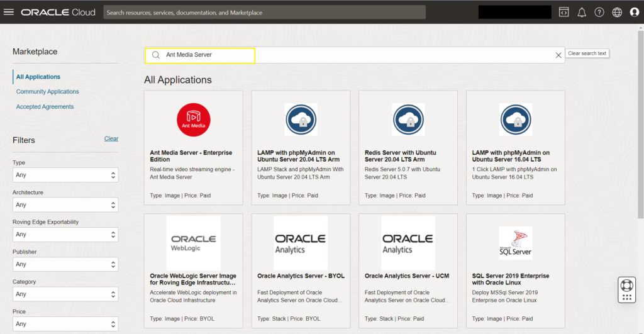Open Cloud Shell developer tools icon
This screenshot has width=644, height=334.
564,13
